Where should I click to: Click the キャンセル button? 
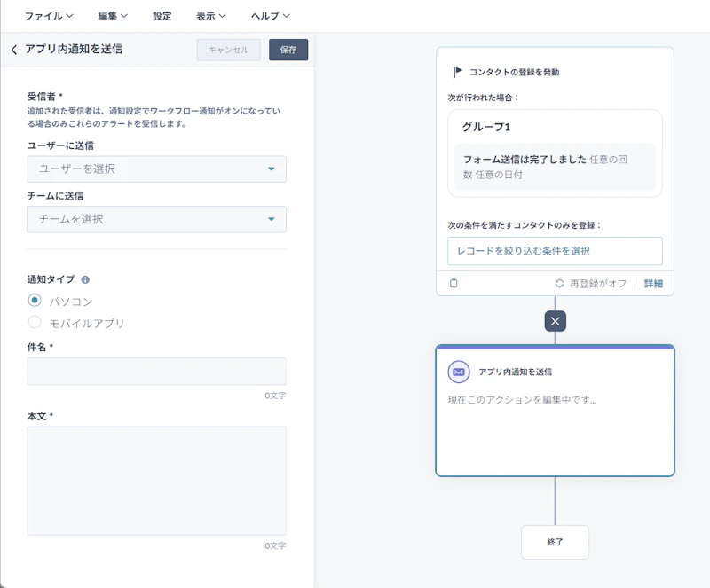(x=229, y=50)
